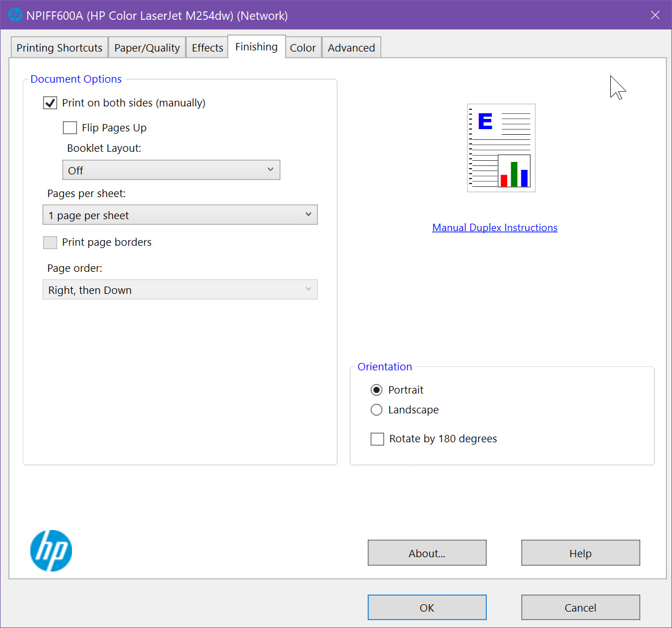Select the Finishing tab
This screenshot has width=672, height=628.
(x=256, y=46)
